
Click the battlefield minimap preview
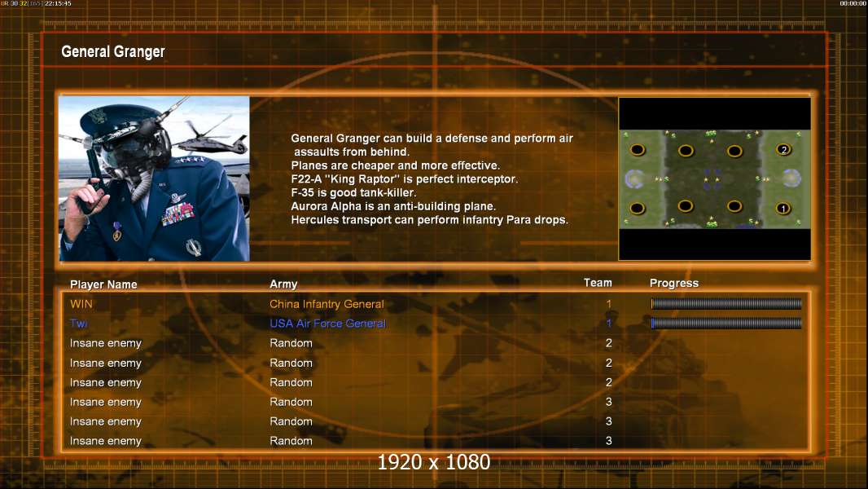point(715,178)
